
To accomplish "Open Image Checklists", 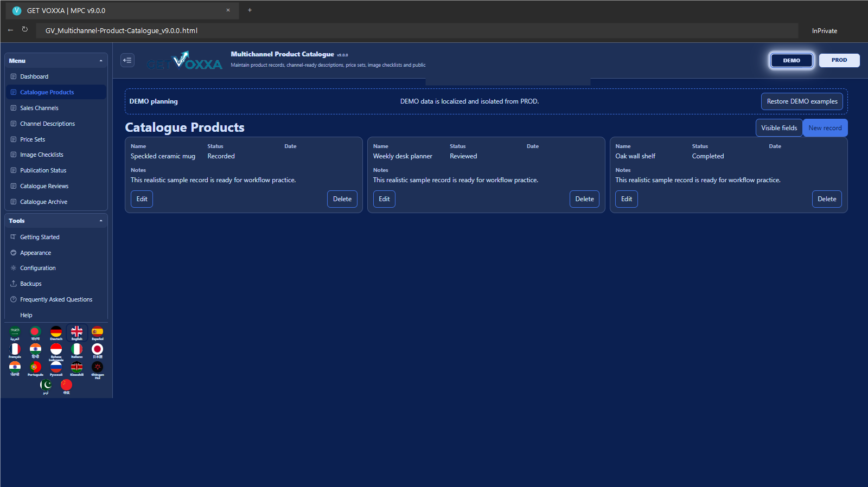I will (x=56, y=155).
